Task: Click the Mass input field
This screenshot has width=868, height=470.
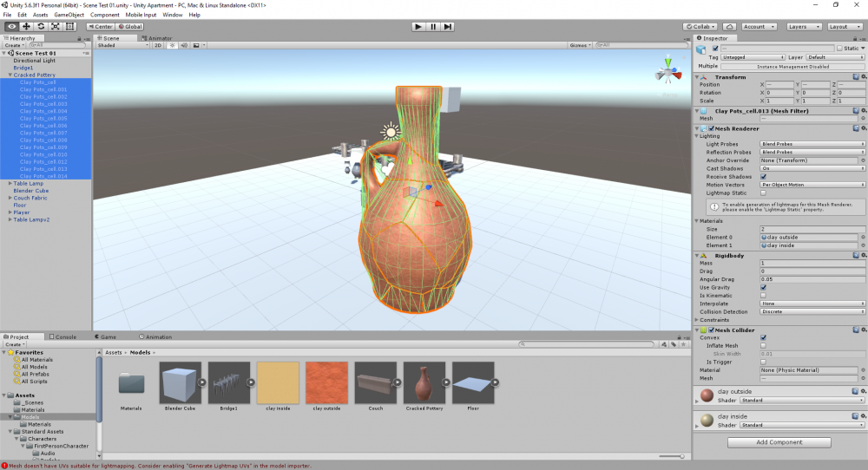Action: [812, 264]
